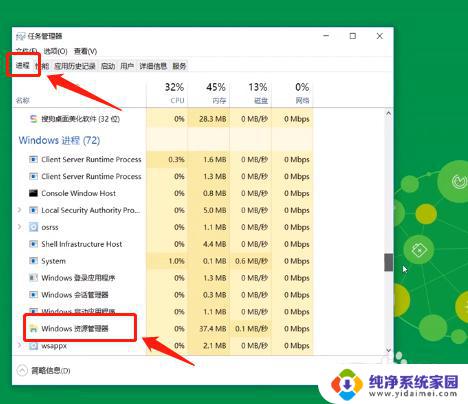468x404 pixels.
Task: Click the Windows 进程 (72) group heading
Action: pos(59,140)
